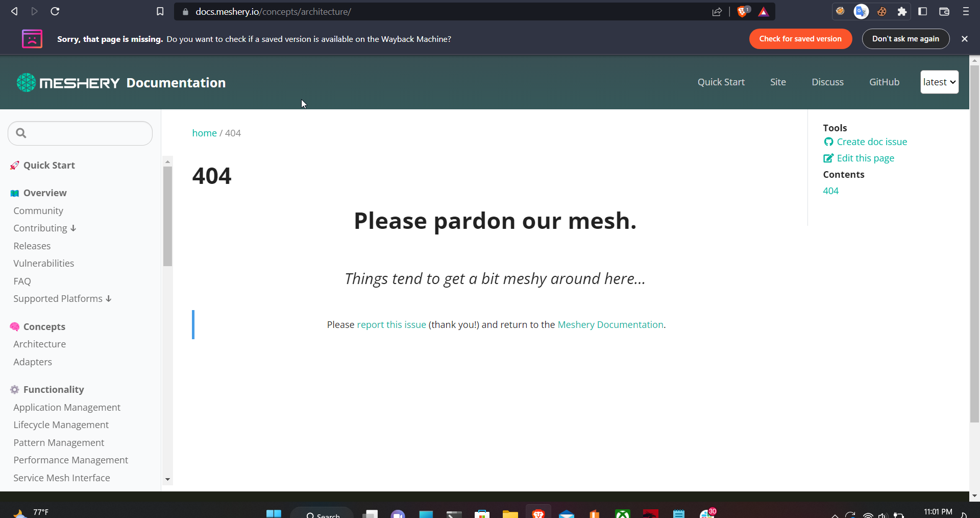The width and height of the screenshot is (980, 518).
Task: Launch Brave from the taskbar
Action: point(537,513)
